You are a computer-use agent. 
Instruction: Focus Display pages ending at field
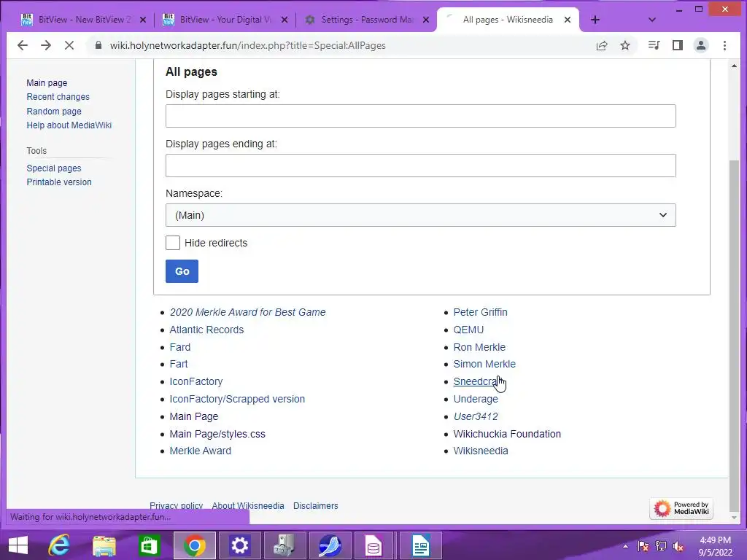[421, 166]
